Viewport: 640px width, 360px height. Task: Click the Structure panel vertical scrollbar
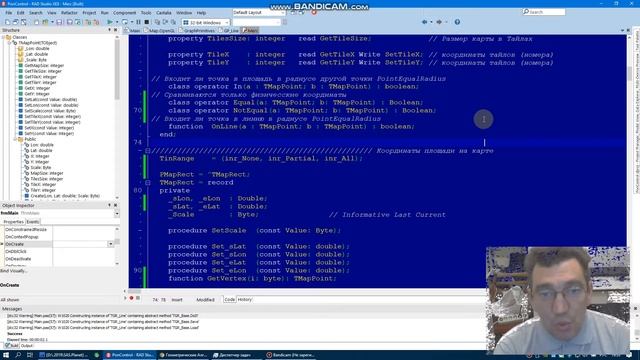pos(117,116)
